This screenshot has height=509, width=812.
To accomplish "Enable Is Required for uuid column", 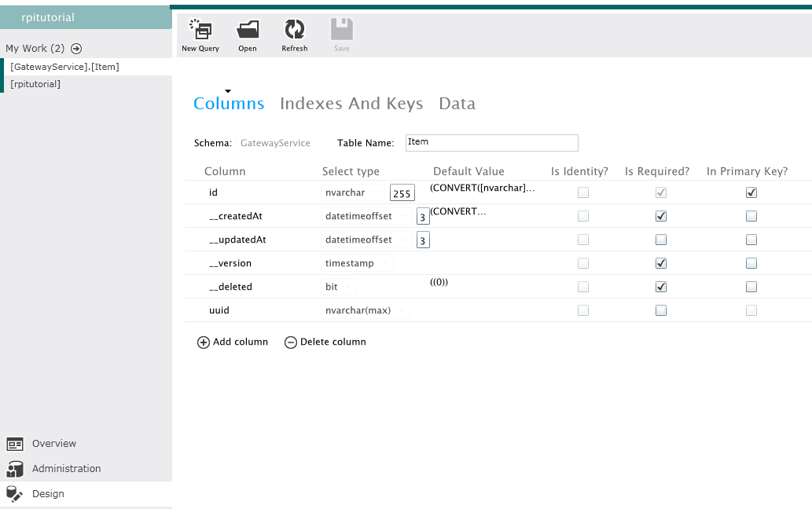I will click(661, 310).
